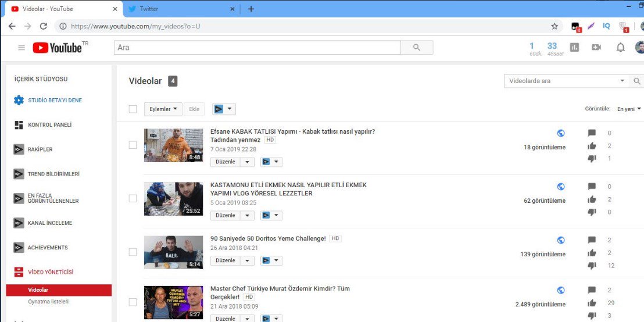Open a new browser tab with plus
644x322 pixels.
coord(251,9)
